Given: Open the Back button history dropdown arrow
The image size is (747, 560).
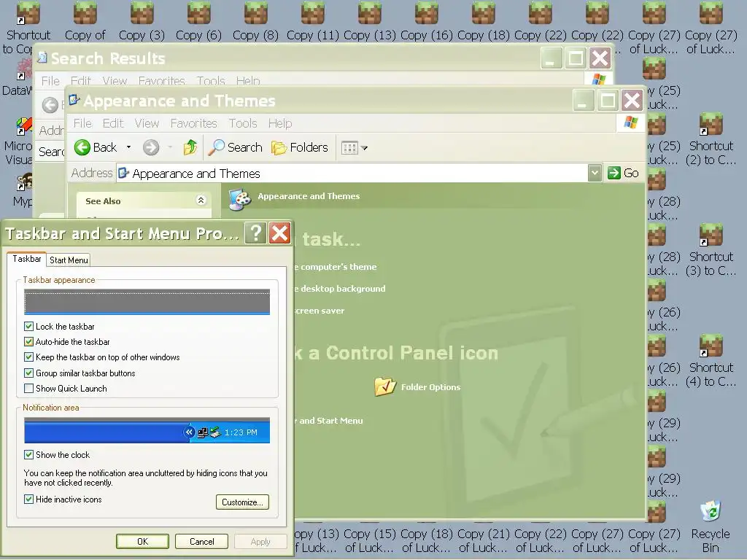Looking at the screenshot, I should [x=128, y=147].
